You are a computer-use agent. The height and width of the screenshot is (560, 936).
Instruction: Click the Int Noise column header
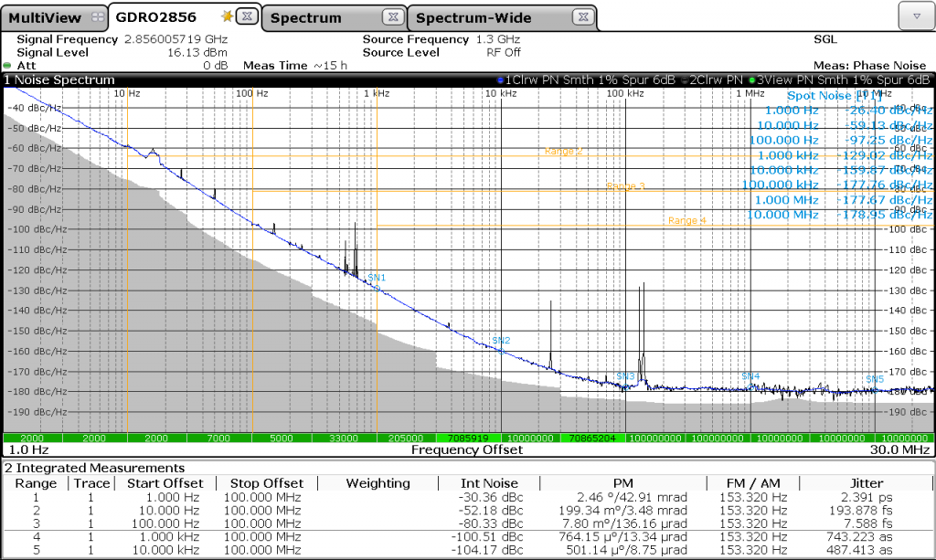point(490,483)
